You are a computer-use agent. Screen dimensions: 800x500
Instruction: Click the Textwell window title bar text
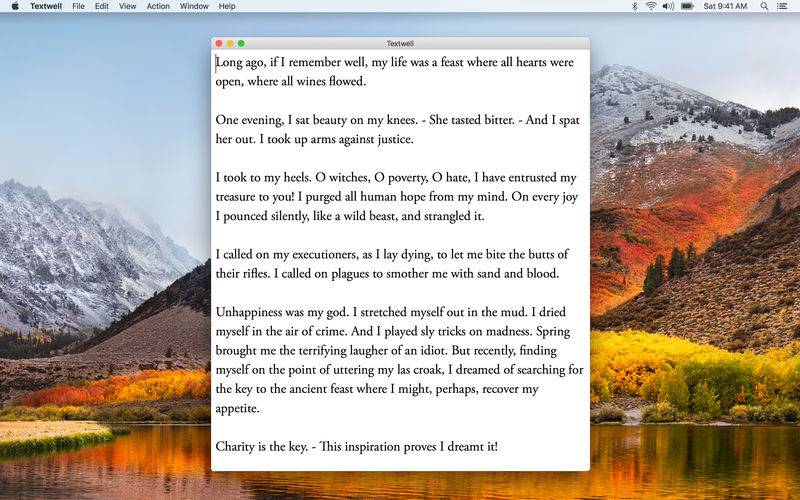400,43
